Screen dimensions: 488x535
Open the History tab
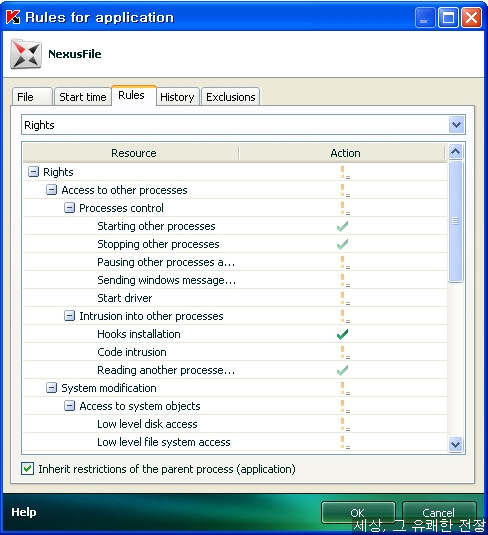click(x=177, y=97)
